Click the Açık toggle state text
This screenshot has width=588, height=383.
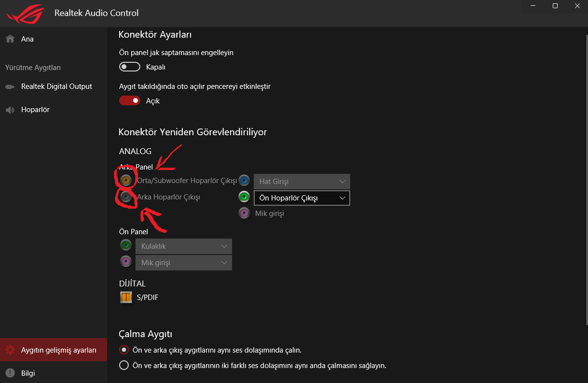coord(153,101)
